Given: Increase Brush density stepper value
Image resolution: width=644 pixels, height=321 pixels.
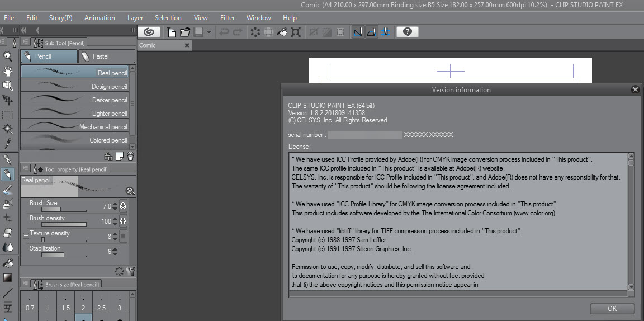Looking at the screenshot, I should tap(115, 219).
